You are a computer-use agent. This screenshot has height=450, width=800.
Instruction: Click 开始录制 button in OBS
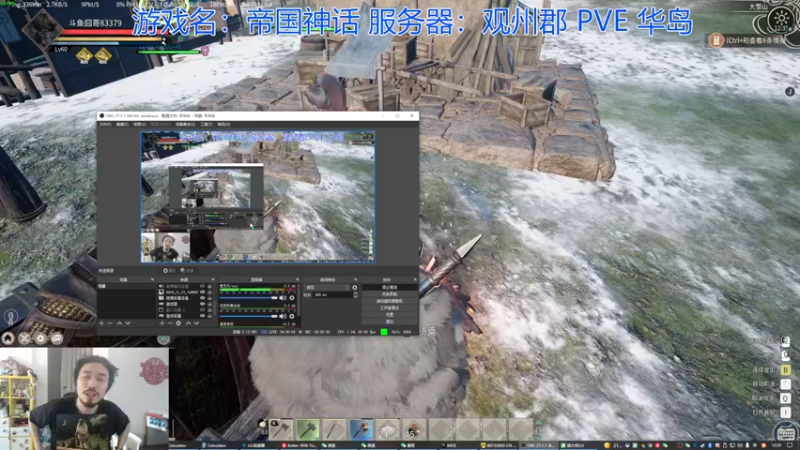point(390,294)
